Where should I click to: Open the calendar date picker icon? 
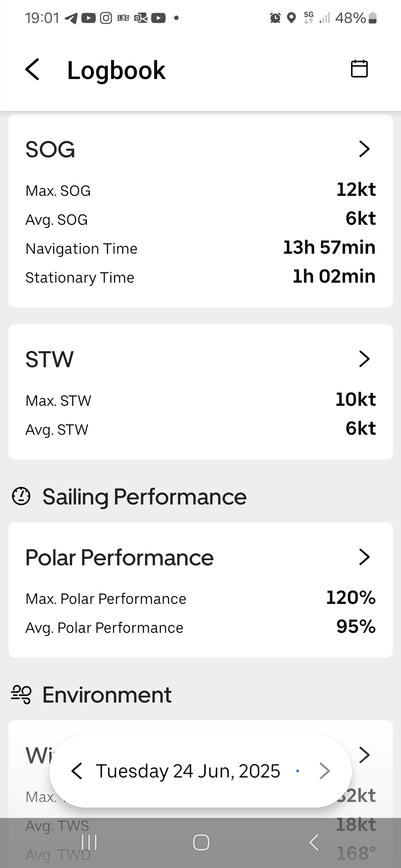point(359,69)
